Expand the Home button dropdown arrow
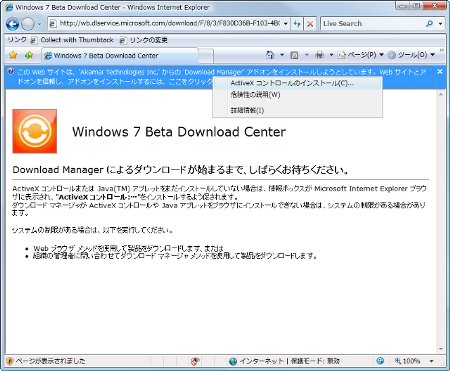The image size is (450, 371). [x=282, y=55]
